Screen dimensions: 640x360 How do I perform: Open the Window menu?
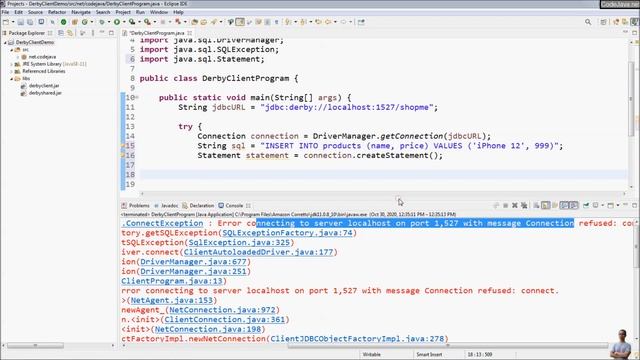tap(159, 12)
